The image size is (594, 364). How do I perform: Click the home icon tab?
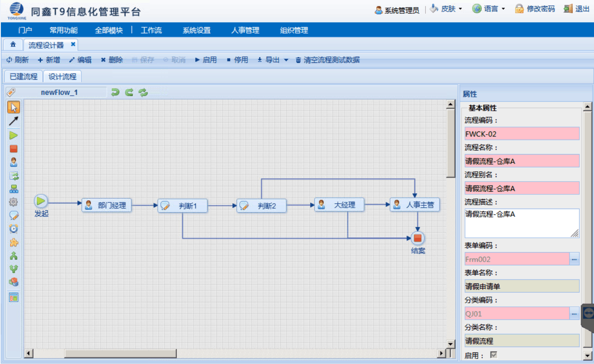coord(13,45)
